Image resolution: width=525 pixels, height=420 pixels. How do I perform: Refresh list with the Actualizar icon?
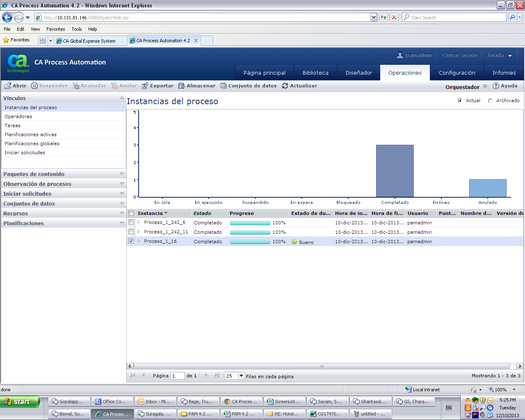tap(285, 86)
